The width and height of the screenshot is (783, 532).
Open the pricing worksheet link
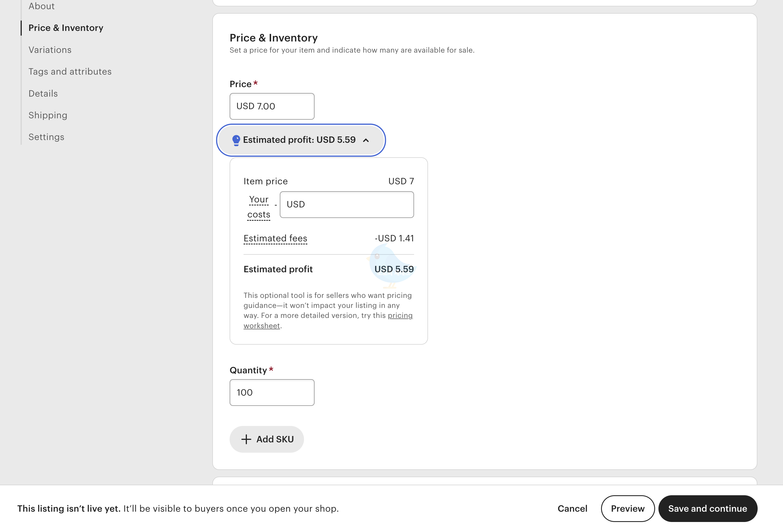click(x=400, y=315)
